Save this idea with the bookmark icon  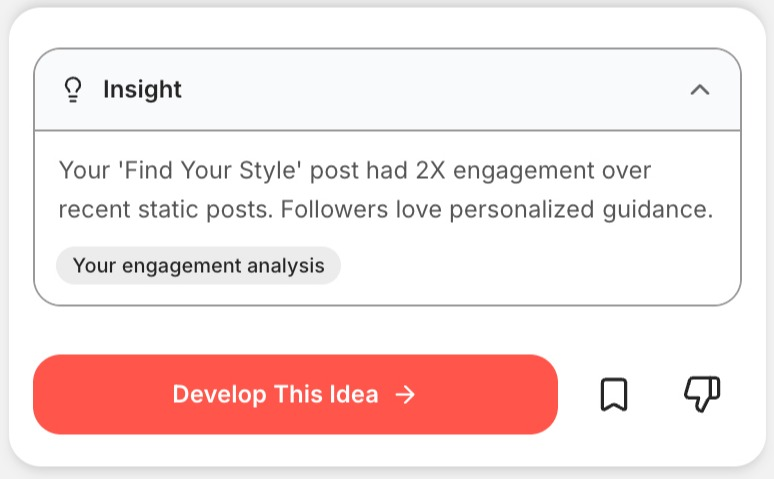[614, 394]
